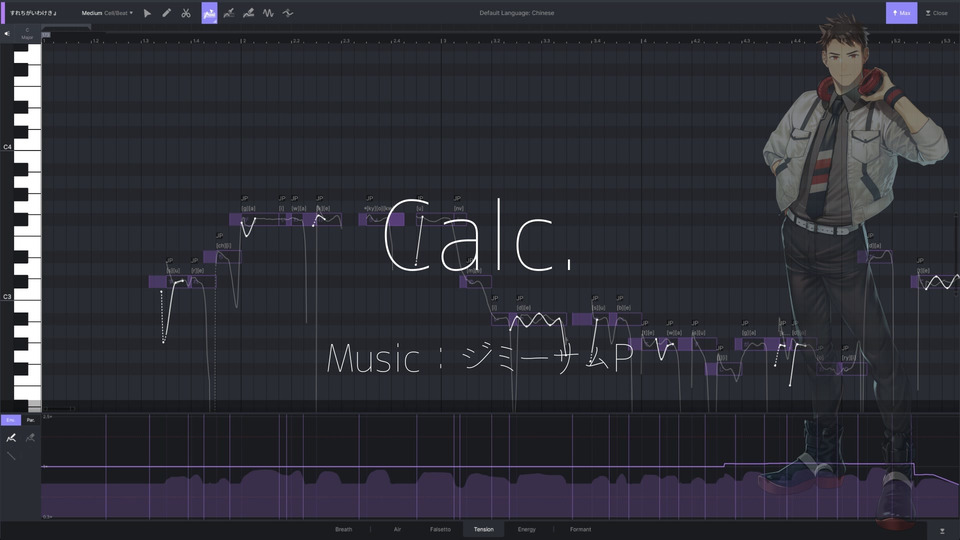Viewport: 960px width, 540px height.
Task: Click the Close editor button
Action: click(937, 13)
